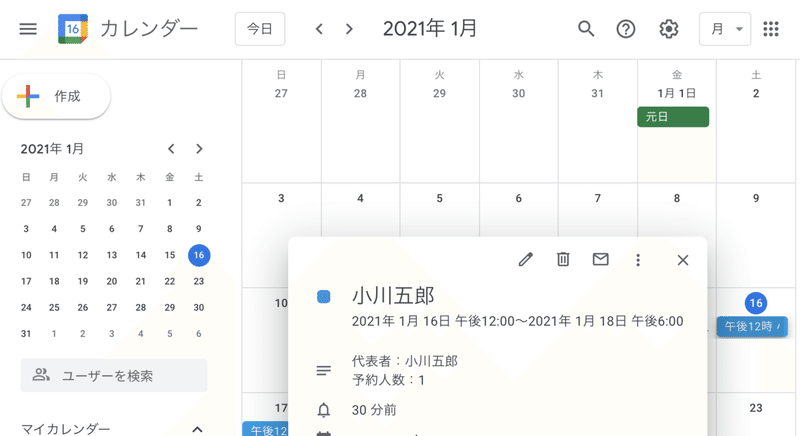Next month arrow in mini calendar

(199, 149)
